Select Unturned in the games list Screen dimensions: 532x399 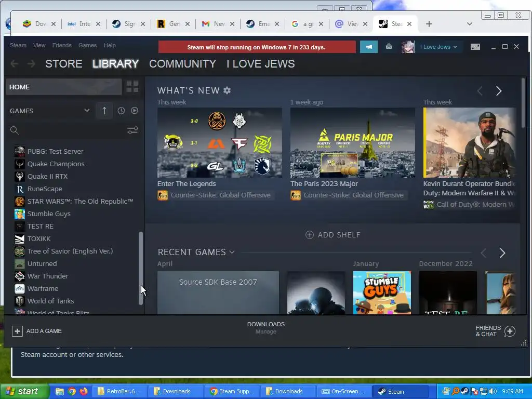point(42,263)
